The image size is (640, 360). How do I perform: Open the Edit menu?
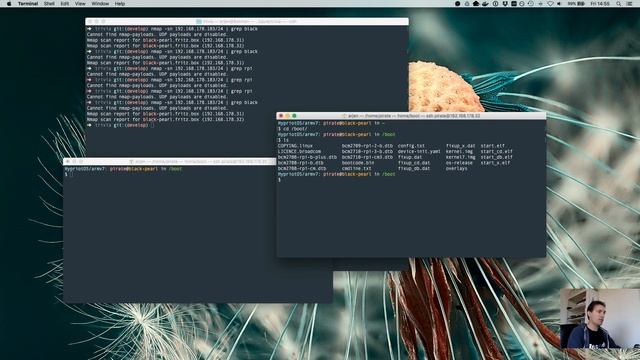(x=65, y=3)
